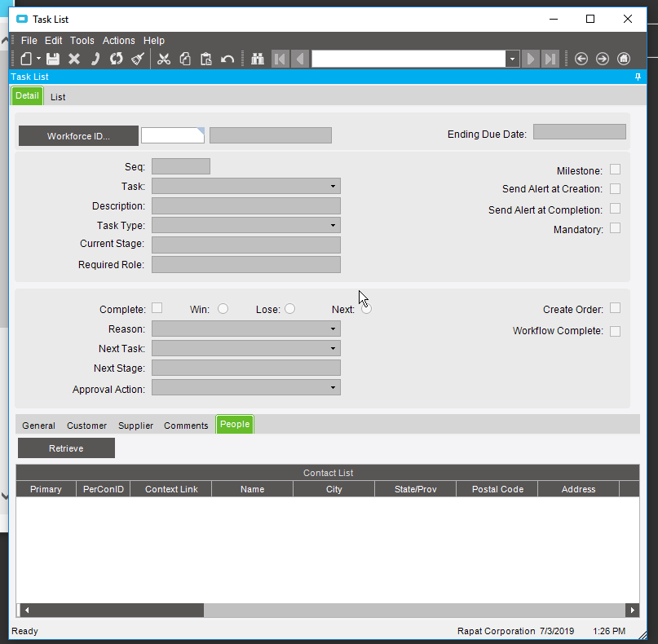Tick the Mandatory checkbox
Screen dimensions: 658x644
615,228
